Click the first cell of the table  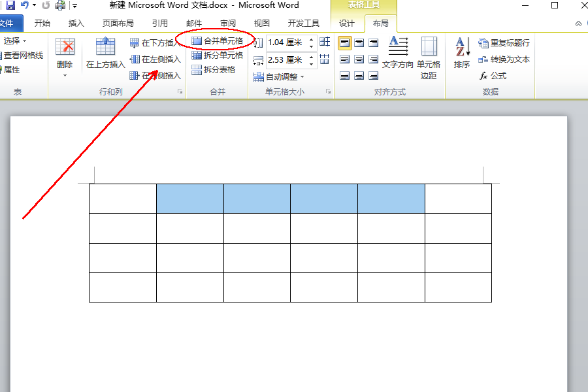(x=123, y=199)
